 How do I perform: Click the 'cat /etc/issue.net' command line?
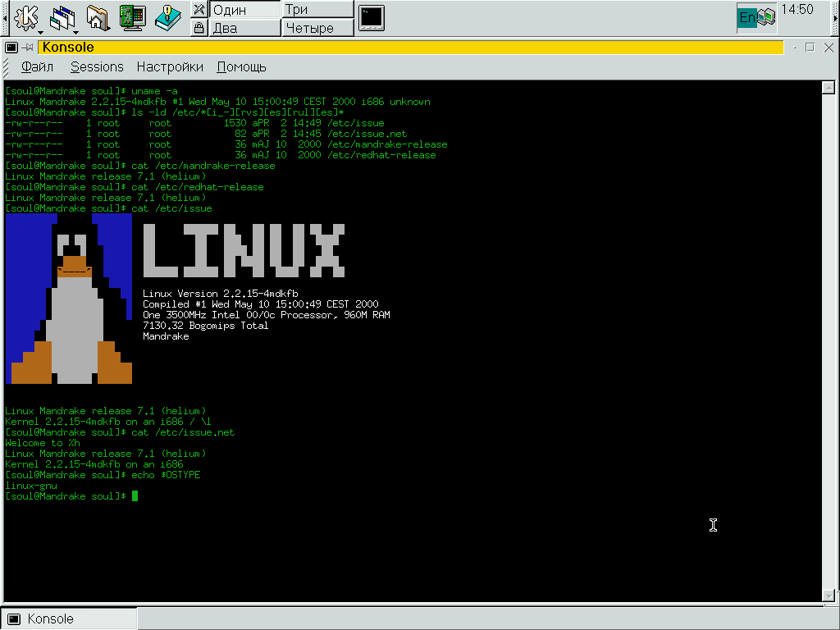pos(120,432)
